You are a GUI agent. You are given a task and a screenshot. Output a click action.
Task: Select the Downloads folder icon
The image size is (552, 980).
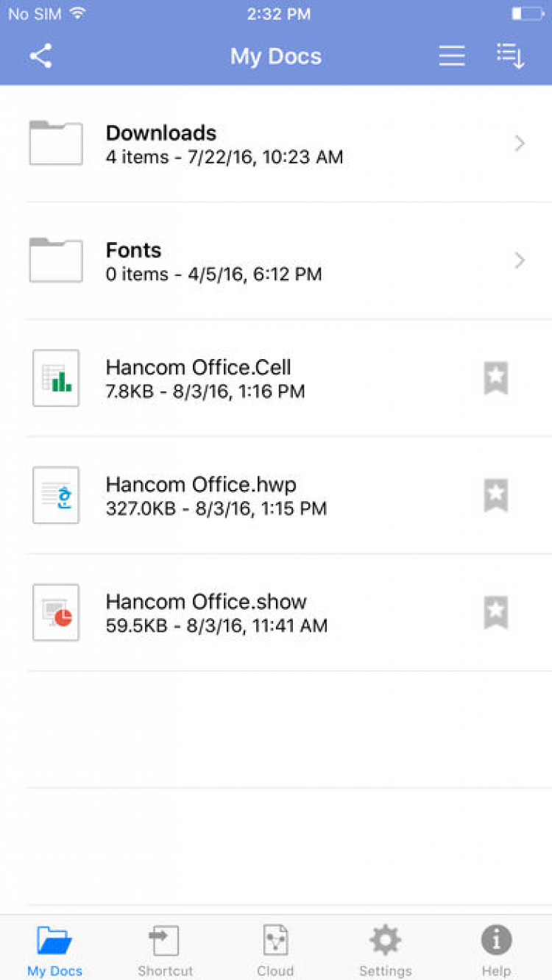(x=56, y=143)
